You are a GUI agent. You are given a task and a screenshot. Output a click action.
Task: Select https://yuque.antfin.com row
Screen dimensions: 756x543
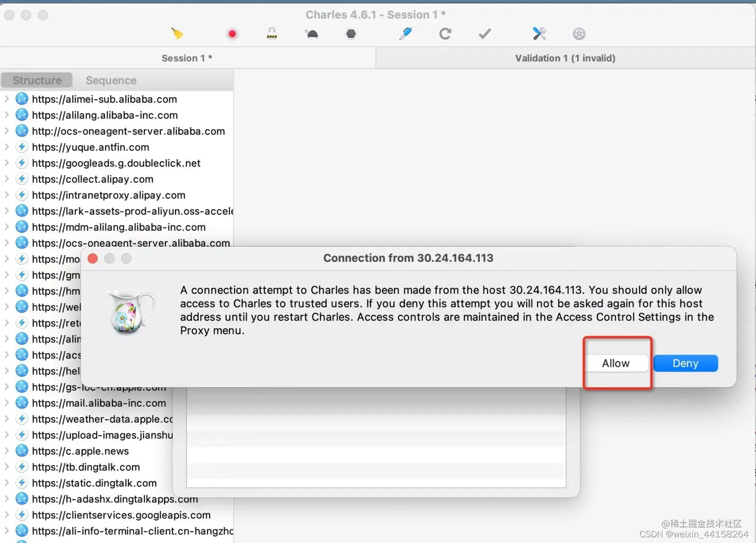[x=116, y=147]
